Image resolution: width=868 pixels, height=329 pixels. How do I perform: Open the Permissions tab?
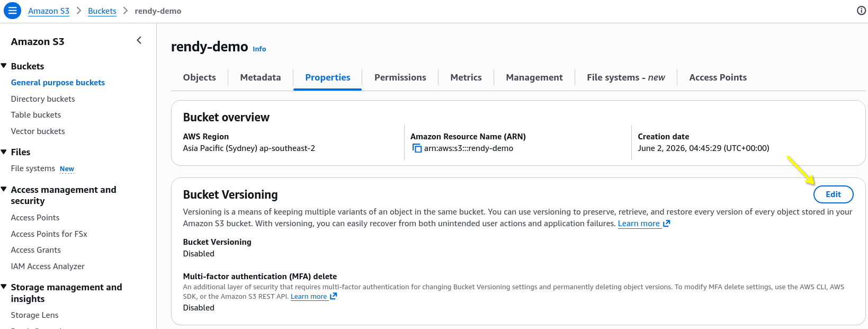pos(400,77)
